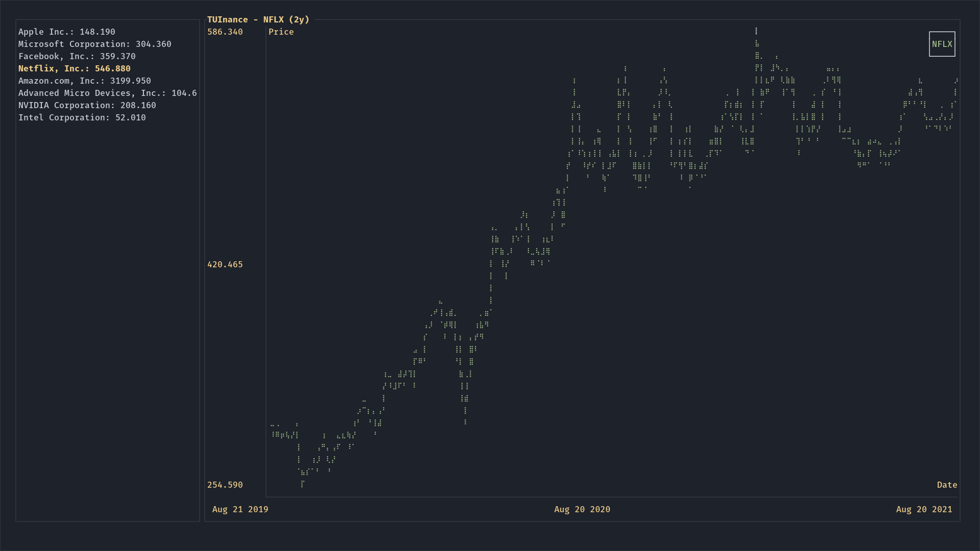Screen dimensions: 980x551
Task: Select Advanced Micro Devices, Inc. entry
Action: (x=107, y=93)
